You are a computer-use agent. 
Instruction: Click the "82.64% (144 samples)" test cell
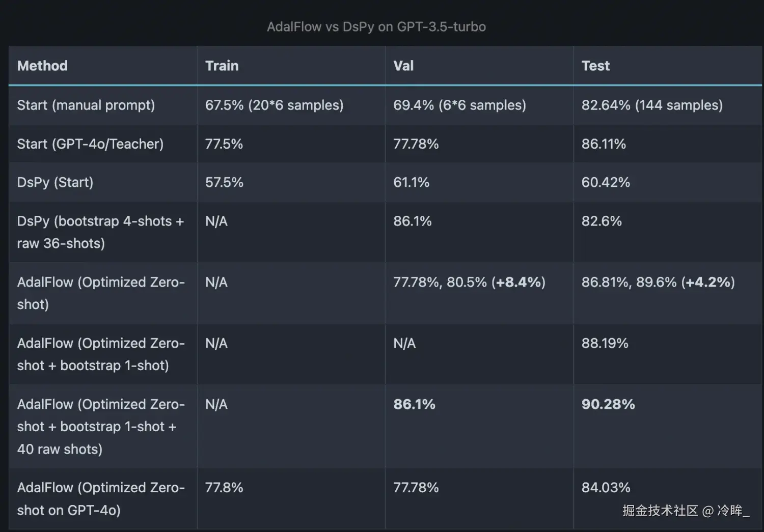tap(652, 105)
